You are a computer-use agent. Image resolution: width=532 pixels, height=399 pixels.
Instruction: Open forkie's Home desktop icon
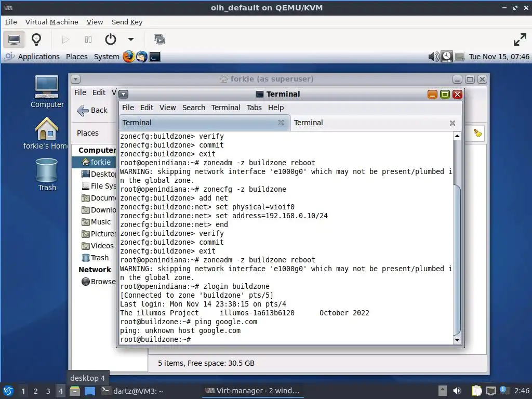46,134
